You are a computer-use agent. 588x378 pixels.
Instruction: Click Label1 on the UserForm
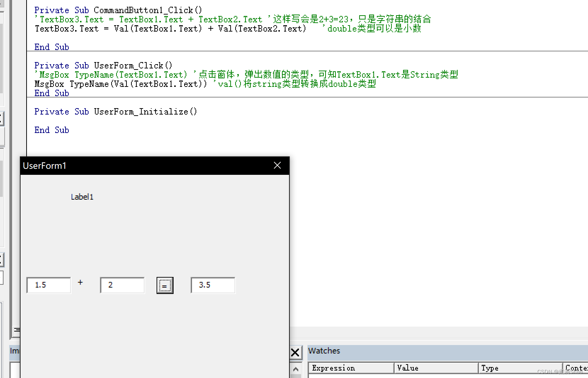click(82, 197)
